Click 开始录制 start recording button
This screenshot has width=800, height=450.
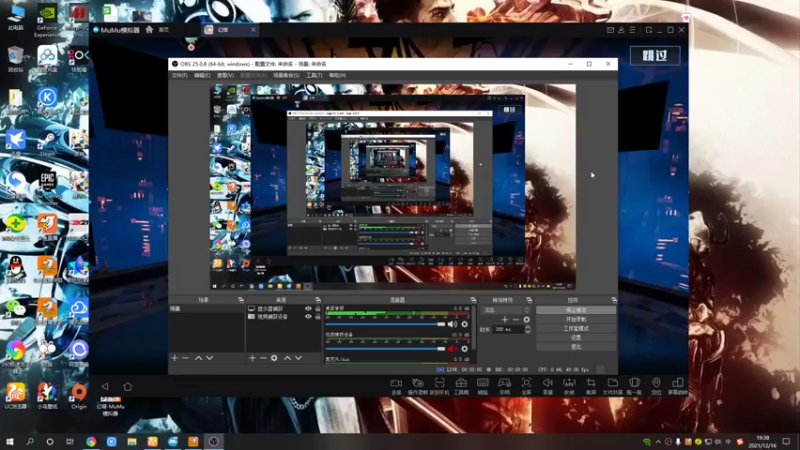coord(576,319)
